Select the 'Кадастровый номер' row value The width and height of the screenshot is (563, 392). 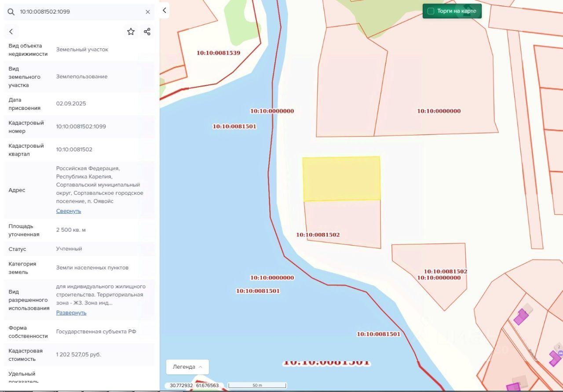click(x=81, y=127)
